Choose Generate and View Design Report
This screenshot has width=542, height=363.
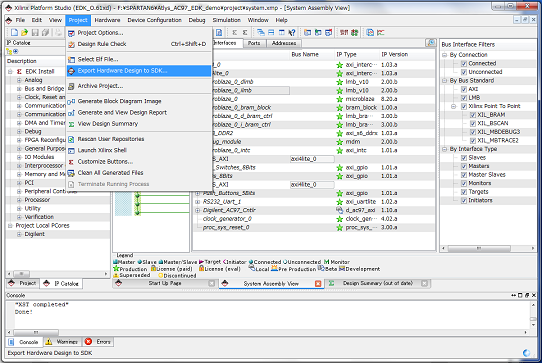click(x=139, y=113)
